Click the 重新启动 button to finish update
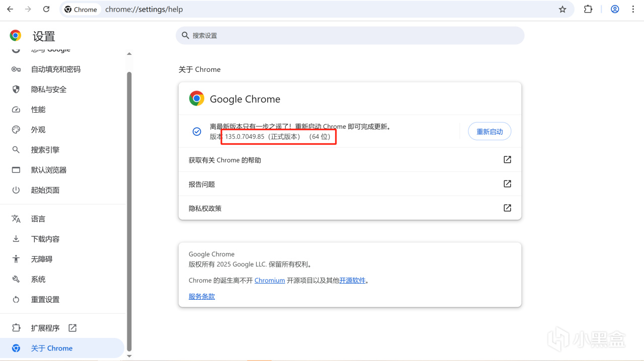Screen dimensions: 644x361 [x=490, y=131]
